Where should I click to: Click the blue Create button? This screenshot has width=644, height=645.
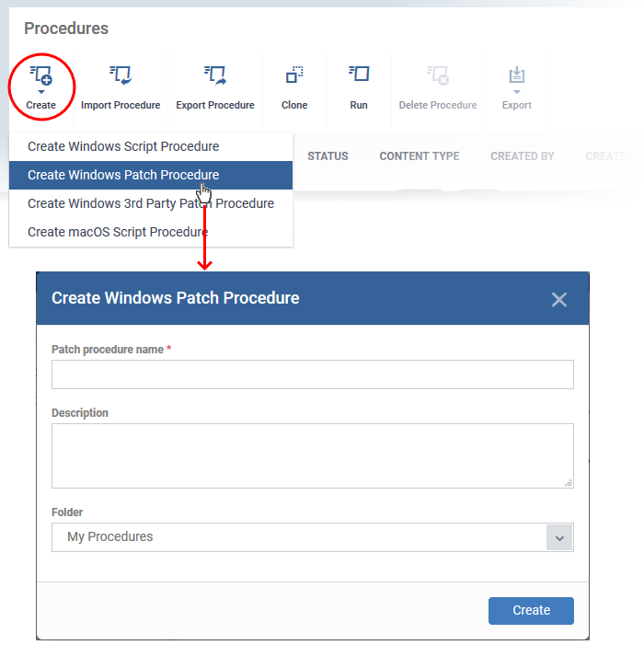point(531,610)
